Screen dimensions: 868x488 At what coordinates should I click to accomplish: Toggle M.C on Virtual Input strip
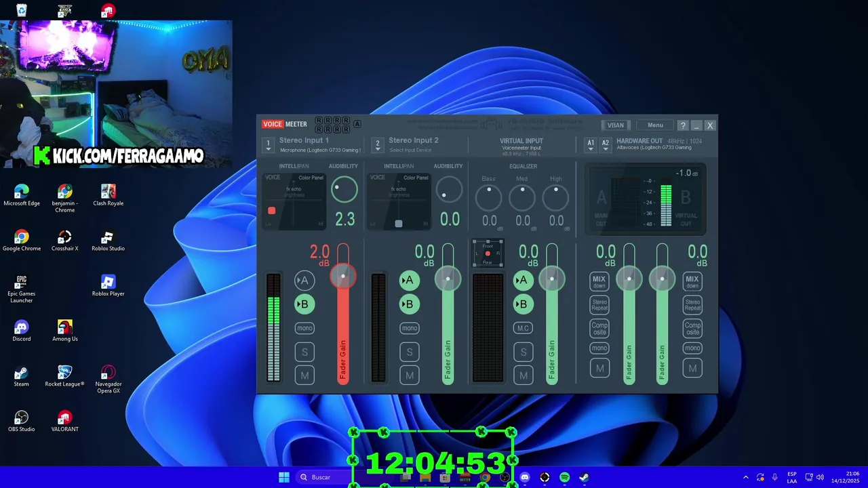tap(523, 328)
